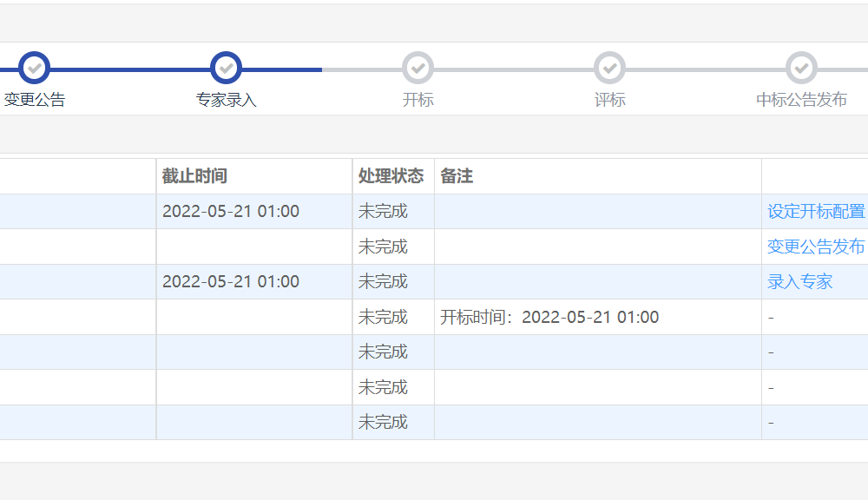868x500 pixels.
Task: Click the 开标 step checkmark circle
Action: (418, 67)
